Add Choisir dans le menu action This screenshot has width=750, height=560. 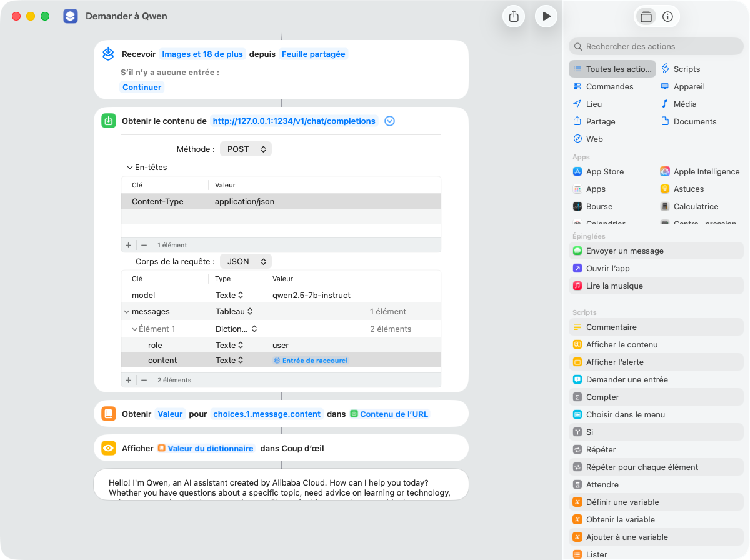pos(656,414)
